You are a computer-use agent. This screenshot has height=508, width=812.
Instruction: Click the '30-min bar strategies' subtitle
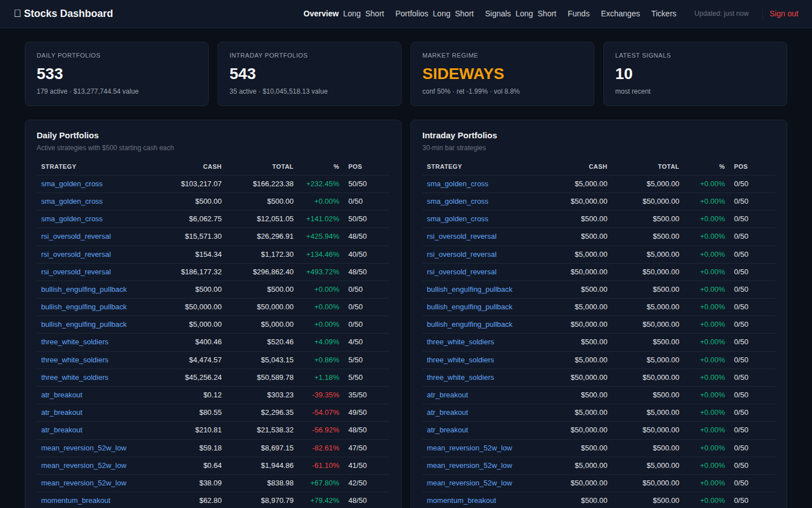[454, 148]
